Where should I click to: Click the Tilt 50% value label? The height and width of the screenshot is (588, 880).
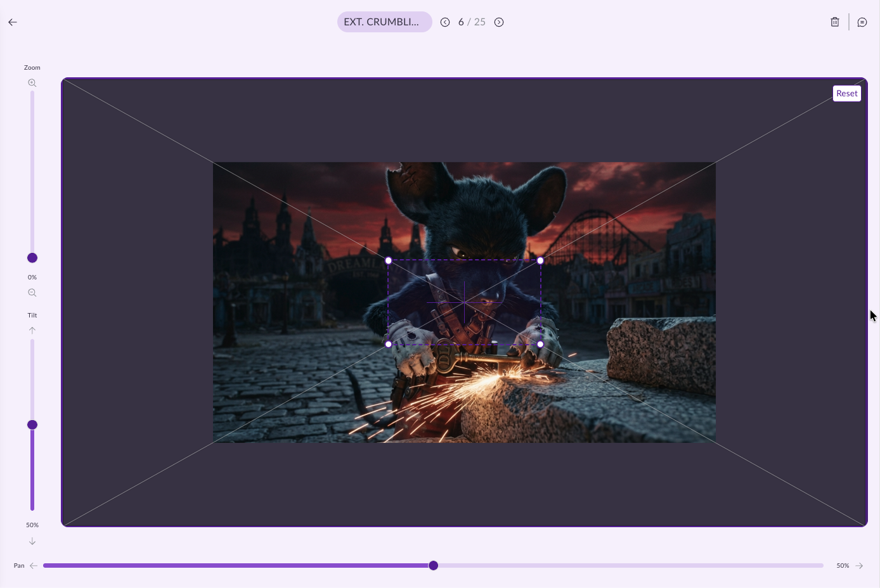[x=32, y=525]
